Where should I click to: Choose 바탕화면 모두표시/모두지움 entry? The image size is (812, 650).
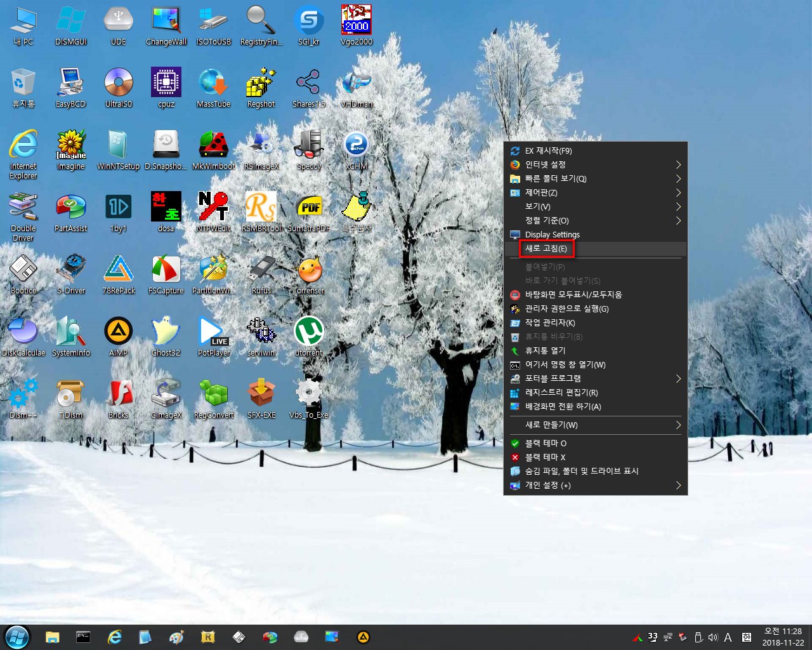[x=596, y=295]
